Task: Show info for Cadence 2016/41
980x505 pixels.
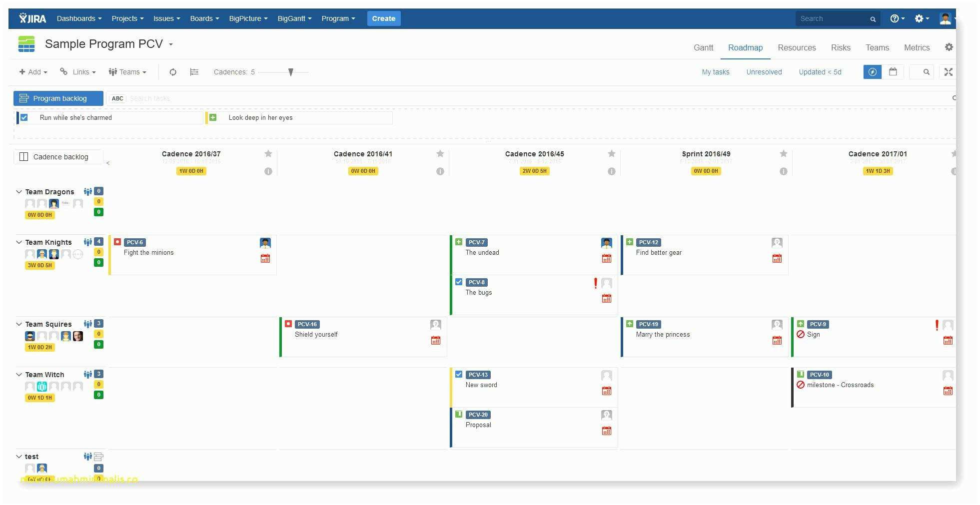Action: click(x=440, y=171)
